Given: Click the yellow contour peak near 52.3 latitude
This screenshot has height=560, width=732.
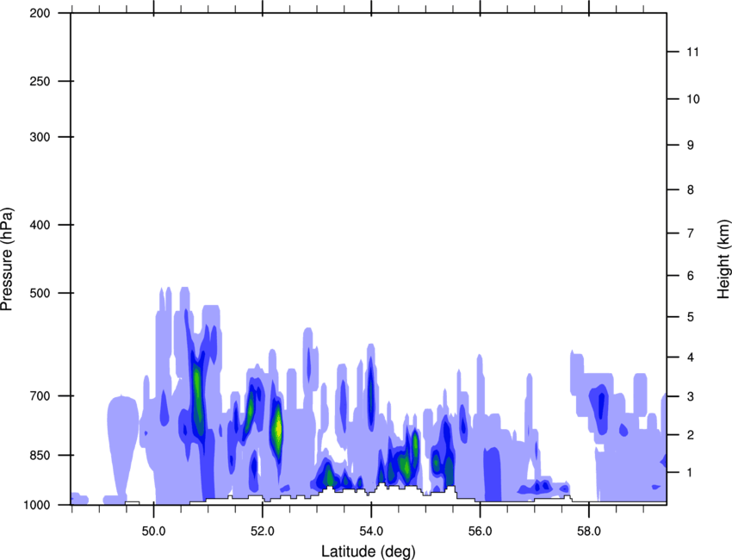Looking at the screenshot, I should (x=278, y=428).
